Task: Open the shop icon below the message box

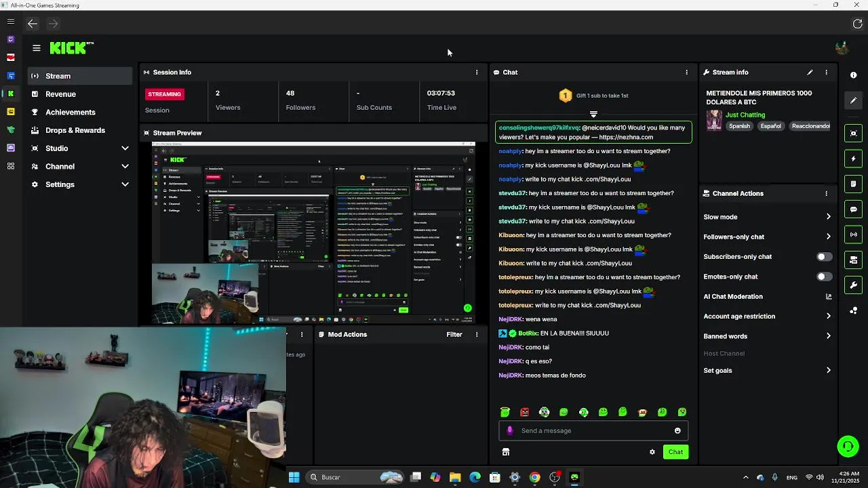Action: click(506, 452)
